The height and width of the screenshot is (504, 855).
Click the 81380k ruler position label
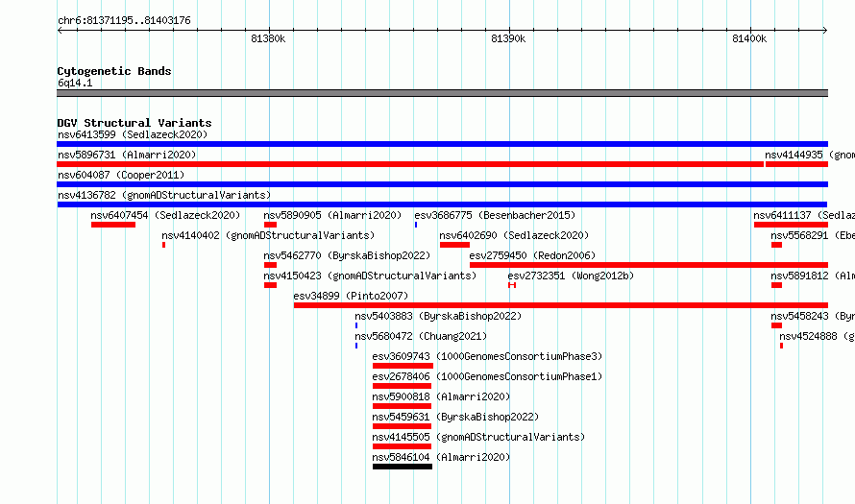point(268,38)
